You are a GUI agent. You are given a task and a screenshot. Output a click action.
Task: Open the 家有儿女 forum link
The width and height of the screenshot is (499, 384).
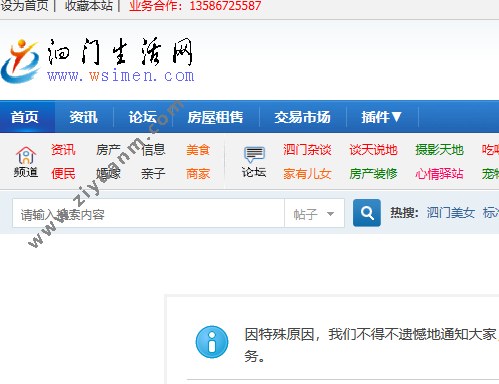pos(307,174)
